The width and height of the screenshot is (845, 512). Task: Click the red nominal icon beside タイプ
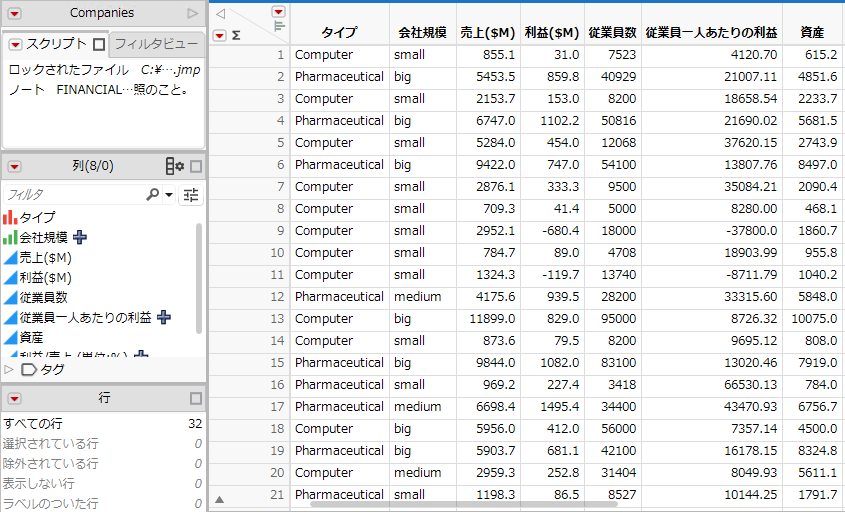(10, 217)
